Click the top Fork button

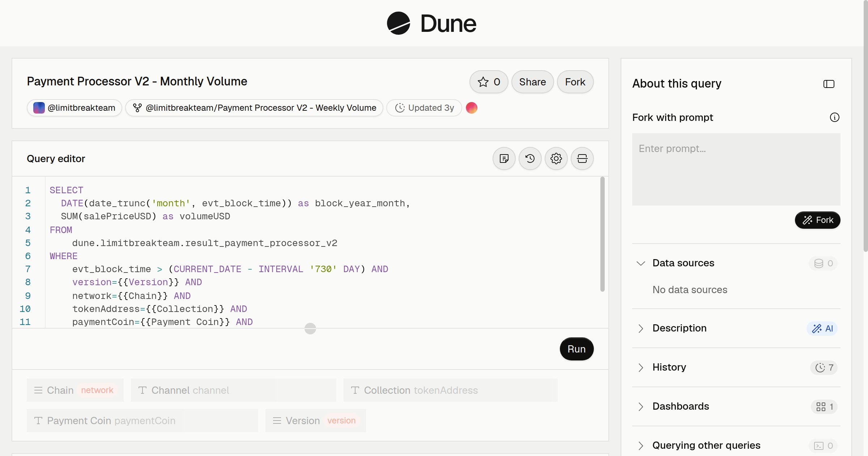click(575, 82)
